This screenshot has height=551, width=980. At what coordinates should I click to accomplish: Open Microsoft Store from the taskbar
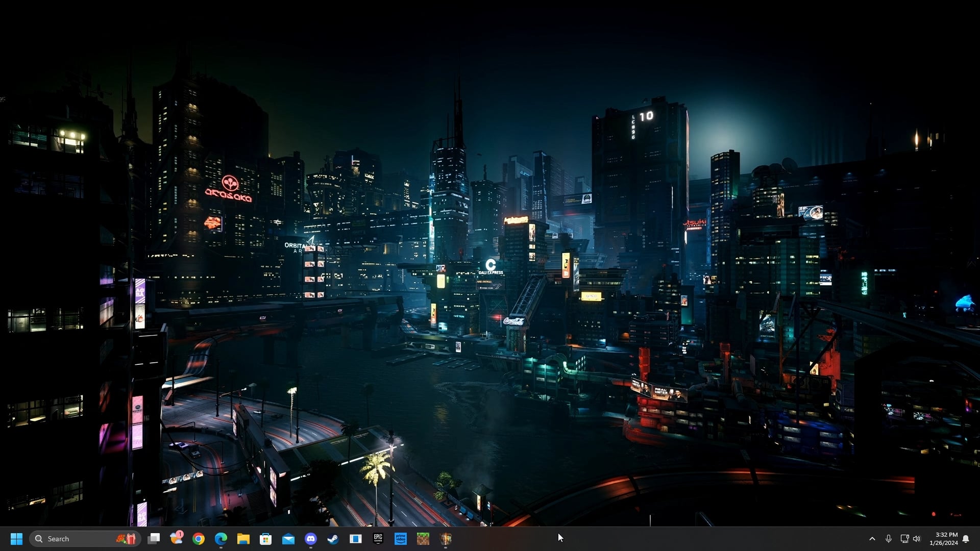click(x=266, y=539)
